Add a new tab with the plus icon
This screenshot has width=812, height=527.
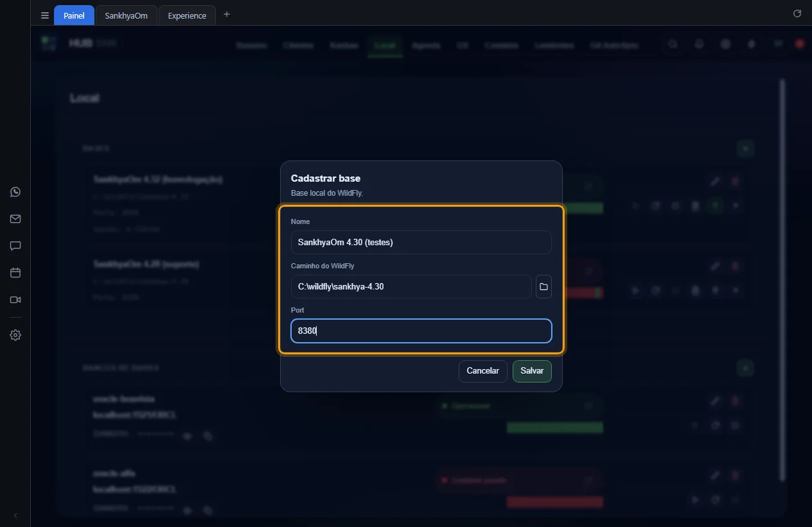(x=226, y=14)
